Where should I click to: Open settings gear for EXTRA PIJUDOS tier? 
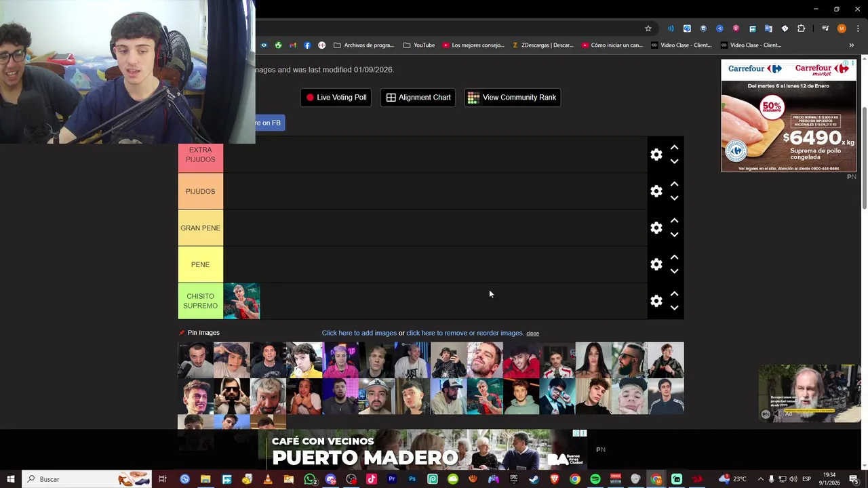coord(656,155)
